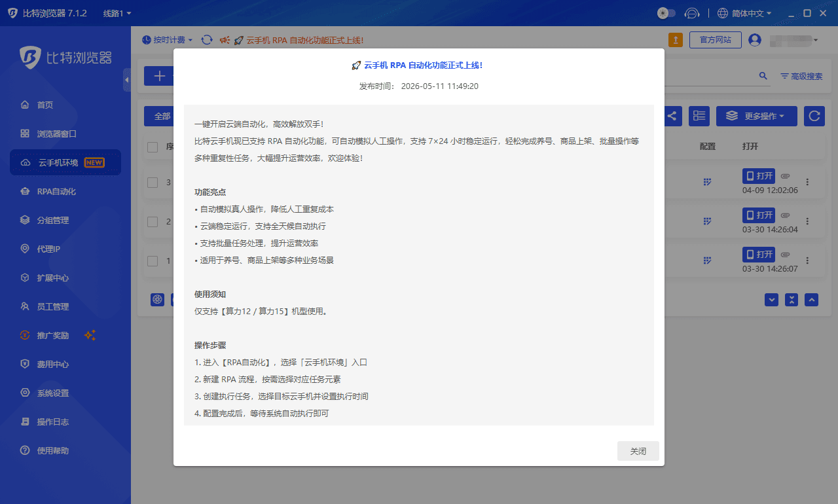838x504 pixels.
Task: Open the account name dropdown arrow
Action: point(816,41)
